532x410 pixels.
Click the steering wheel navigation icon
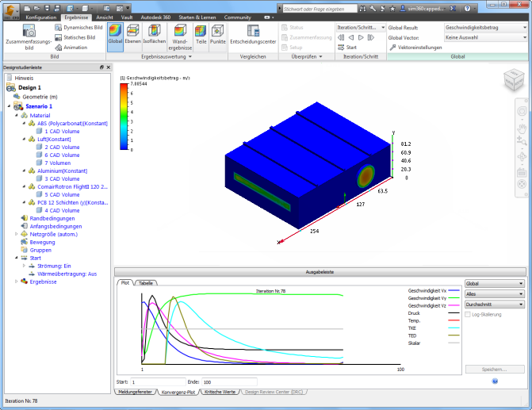pos(522,111)
